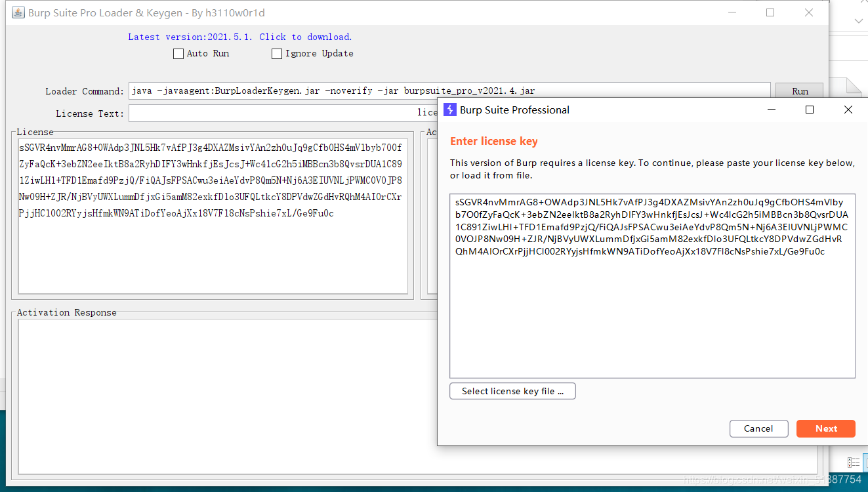This screenshot has height=492, width=868.
Task: Click the Activation Response text area
Action: click(227, 396)
